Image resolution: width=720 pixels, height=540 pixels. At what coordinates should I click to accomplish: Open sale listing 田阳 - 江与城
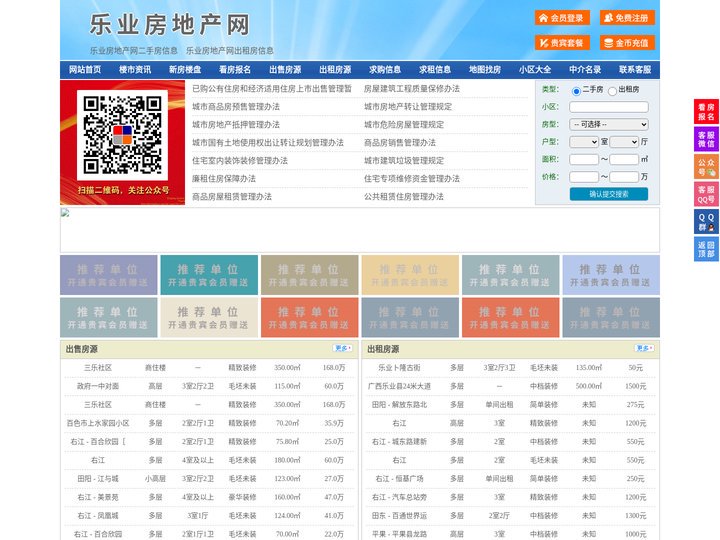point(98,478)
